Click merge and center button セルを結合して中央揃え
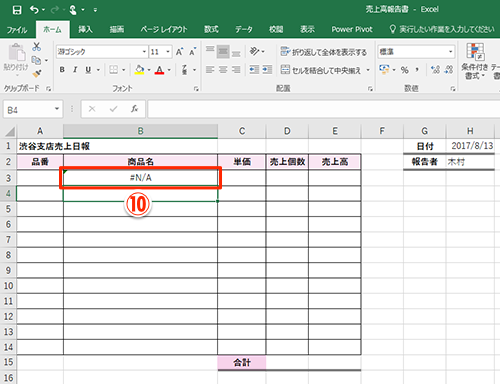The width and height of the screenshot is (500, 384). click(x=321, y=70)
